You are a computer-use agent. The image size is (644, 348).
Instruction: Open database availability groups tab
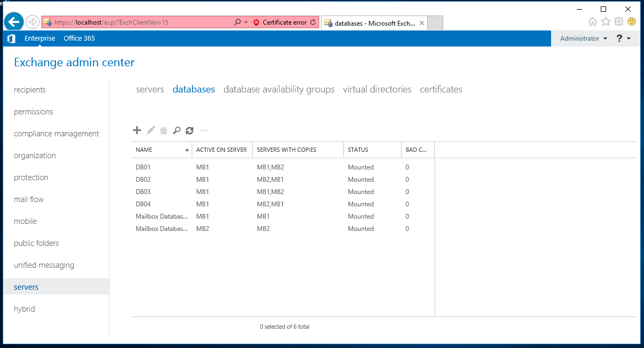(279, 89)
